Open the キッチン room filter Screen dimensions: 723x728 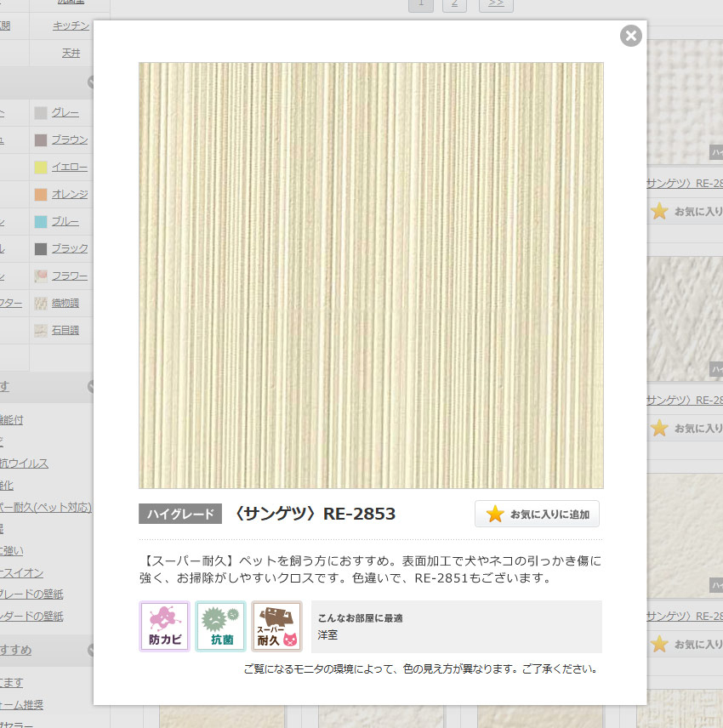[71, 26]
